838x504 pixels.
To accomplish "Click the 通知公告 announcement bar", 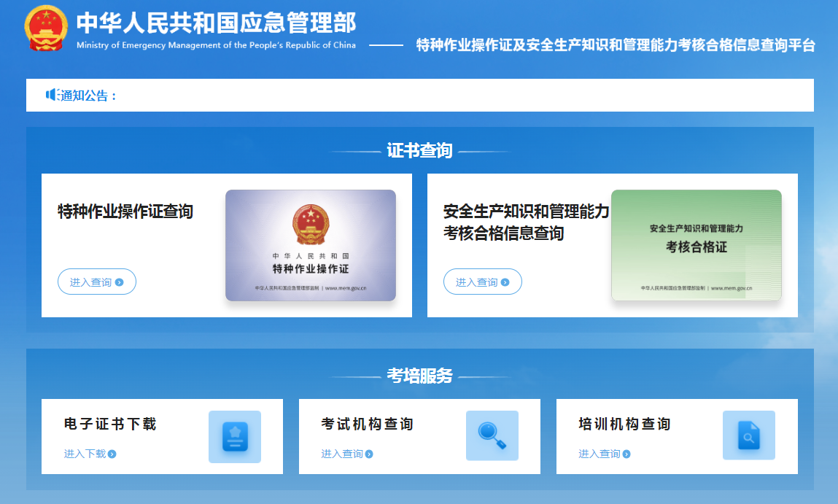I will click(x=419, y=96).
